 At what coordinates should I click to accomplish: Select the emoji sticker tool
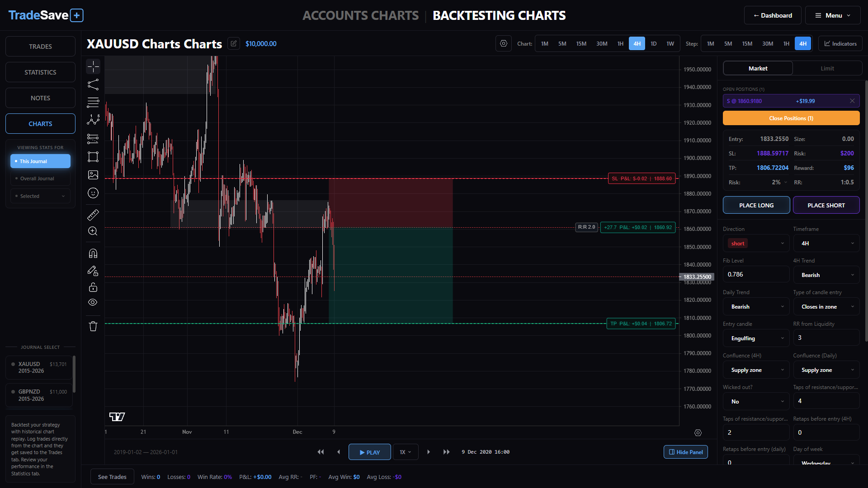pos(93,193)
